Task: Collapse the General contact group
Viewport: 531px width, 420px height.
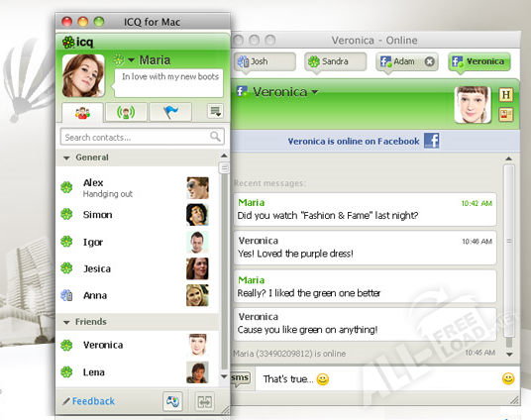Action: (x=66, y=157)
